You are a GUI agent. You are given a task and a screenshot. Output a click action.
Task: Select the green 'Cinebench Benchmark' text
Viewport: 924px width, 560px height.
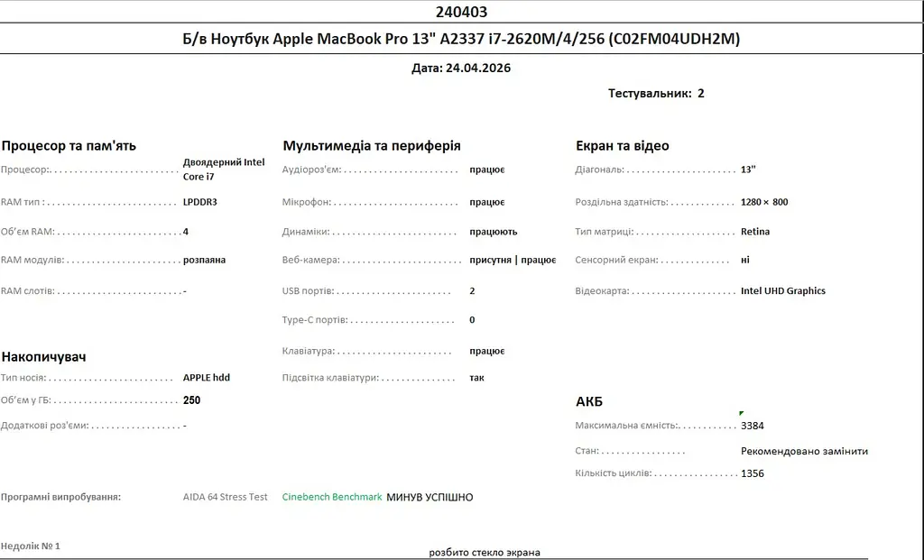pyautogui.click(x=332, y=497)
